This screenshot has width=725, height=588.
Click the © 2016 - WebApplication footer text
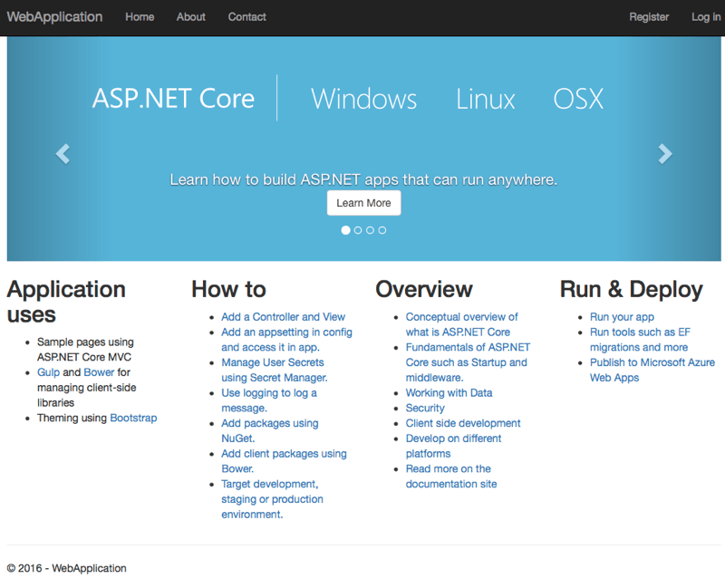[x=66, y=568]
